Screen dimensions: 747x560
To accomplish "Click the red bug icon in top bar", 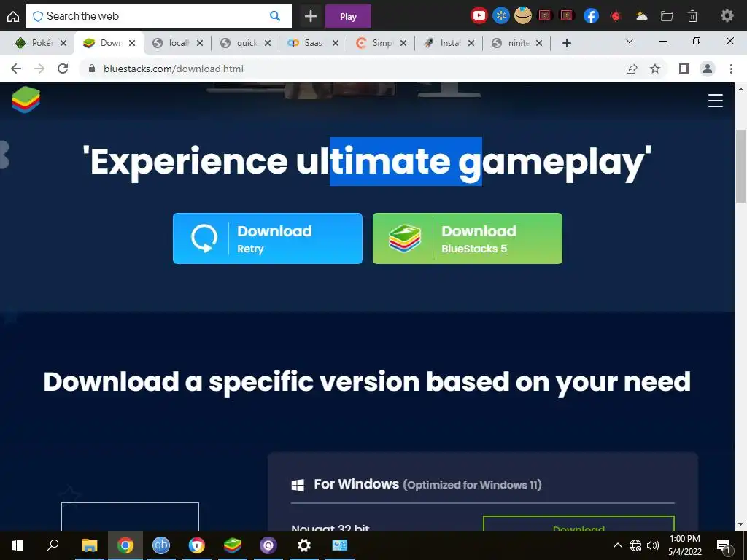I will [616, 17].
